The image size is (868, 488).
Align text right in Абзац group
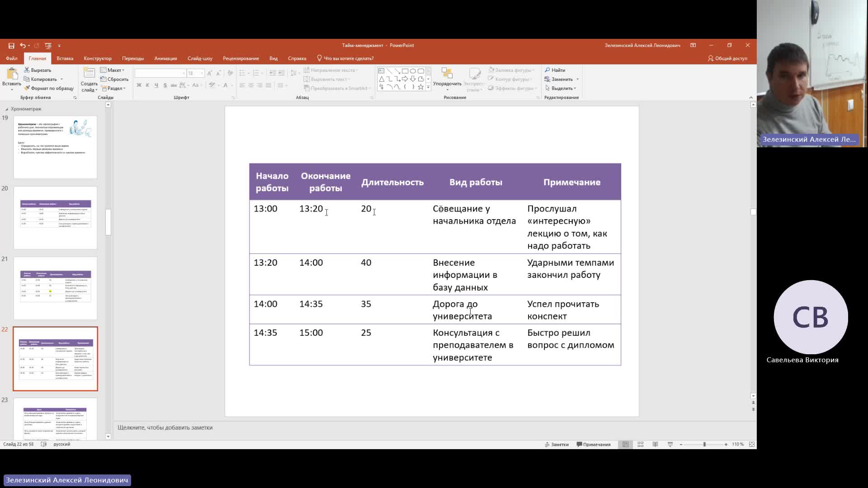[259, 85]
